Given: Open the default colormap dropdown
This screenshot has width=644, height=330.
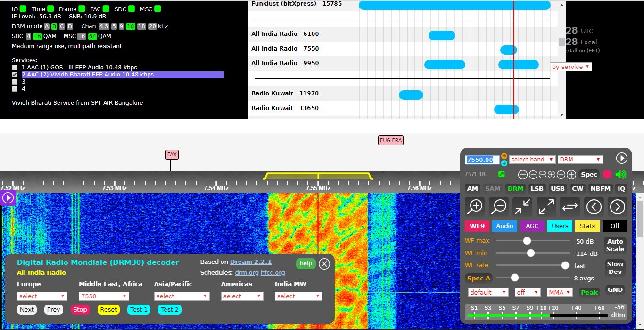Looking at the screenshot, I should click(x=488, y=292).
